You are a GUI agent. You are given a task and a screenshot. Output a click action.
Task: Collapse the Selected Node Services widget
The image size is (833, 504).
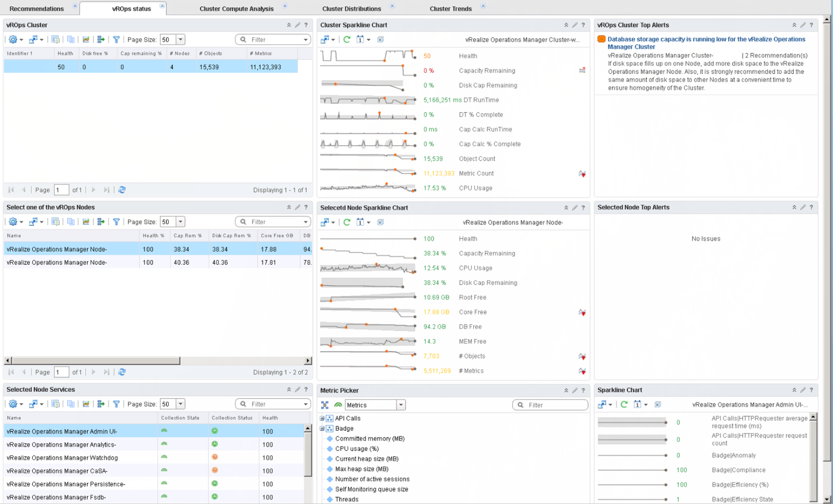(289, 390)
